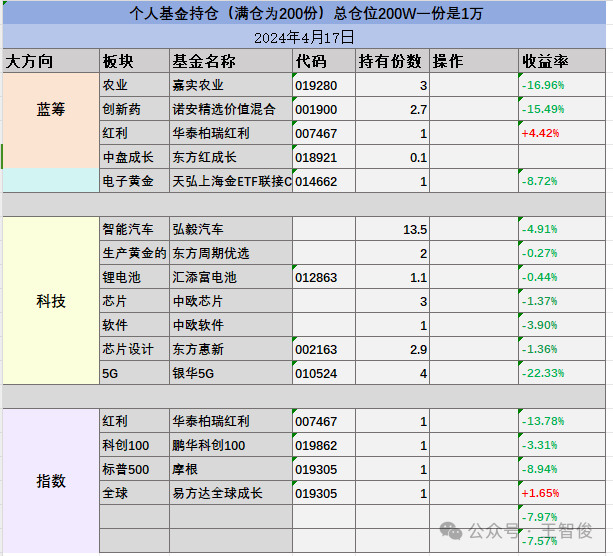This screenshot has height=556, width=613.
Task: Select the 农业 sector cell
Action: pos(134,85)
